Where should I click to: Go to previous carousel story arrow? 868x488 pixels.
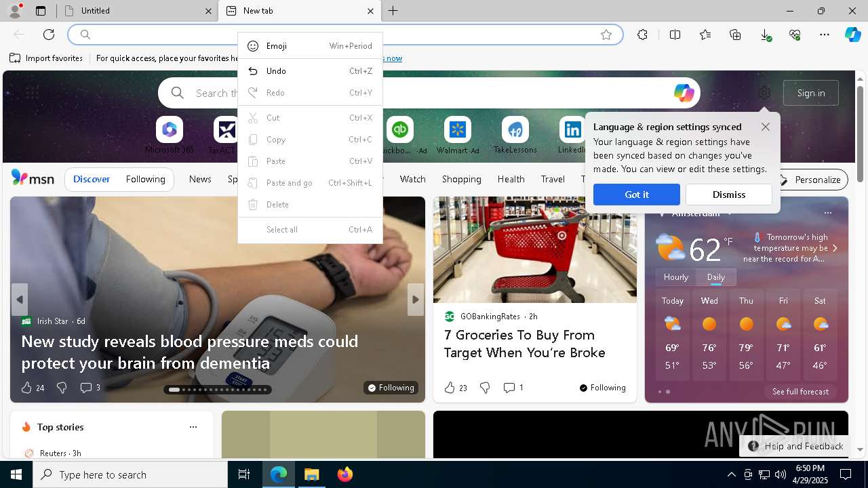(x=20, y=300)
